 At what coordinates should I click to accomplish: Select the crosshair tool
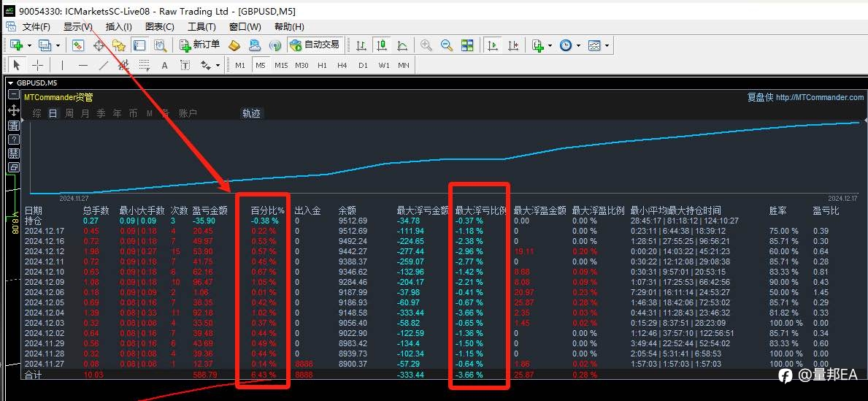pyautogui.click(x=37, y=65)
